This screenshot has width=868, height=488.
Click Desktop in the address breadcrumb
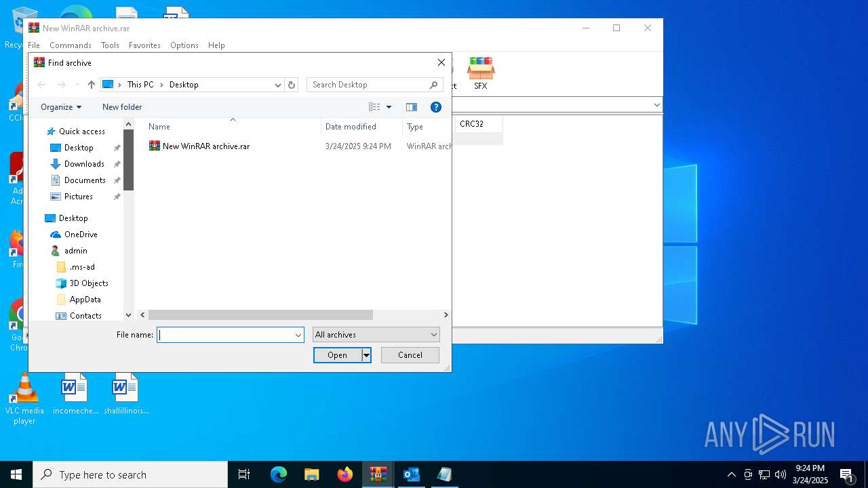184,85
